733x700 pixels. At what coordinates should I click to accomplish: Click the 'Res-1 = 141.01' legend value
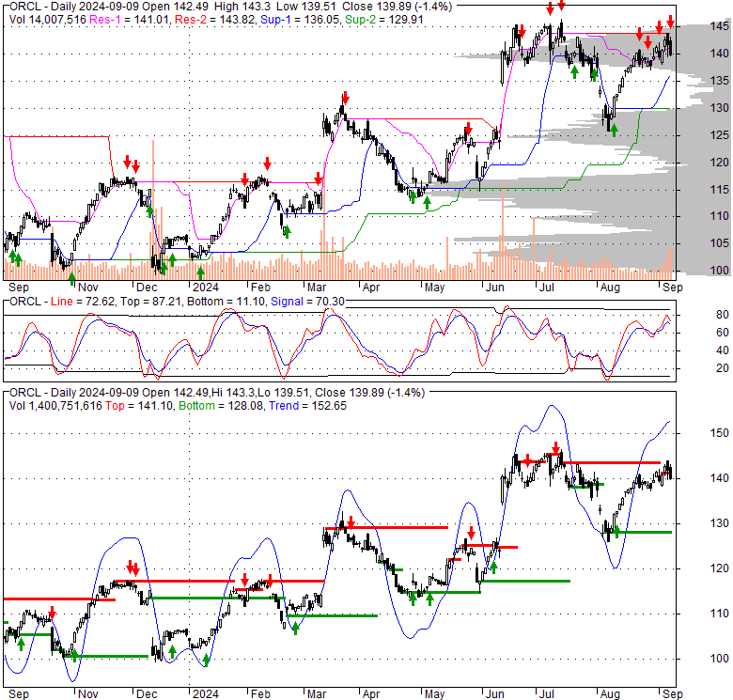[131, 20]
